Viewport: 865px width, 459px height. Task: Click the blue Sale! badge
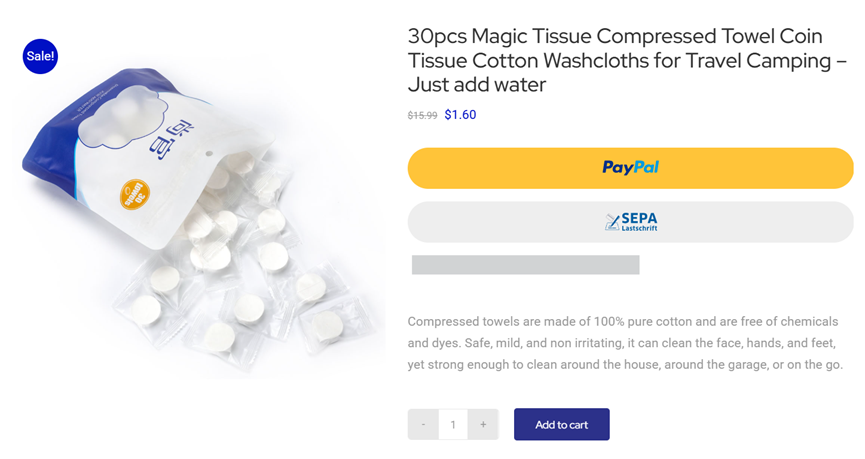40,56
